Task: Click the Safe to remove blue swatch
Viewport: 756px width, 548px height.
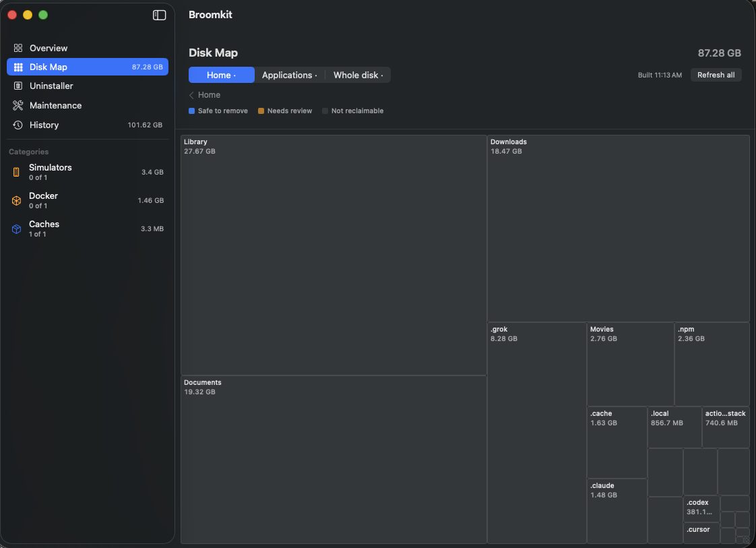Action: tap(191, 111)
